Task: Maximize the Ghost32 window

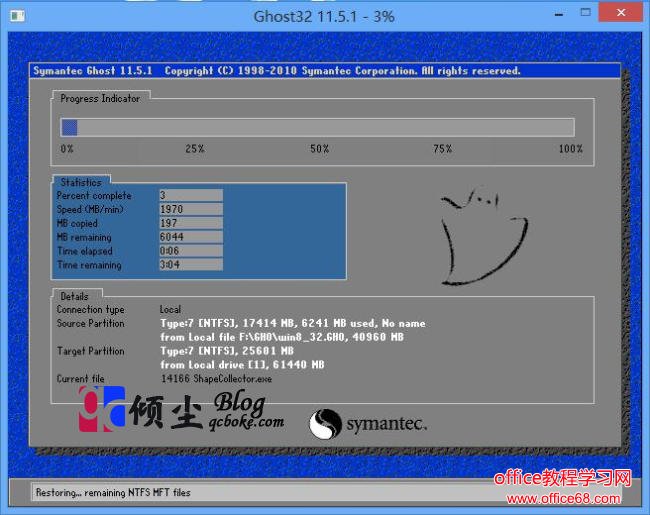Action: pyautogui.click(x=585, y=12)
